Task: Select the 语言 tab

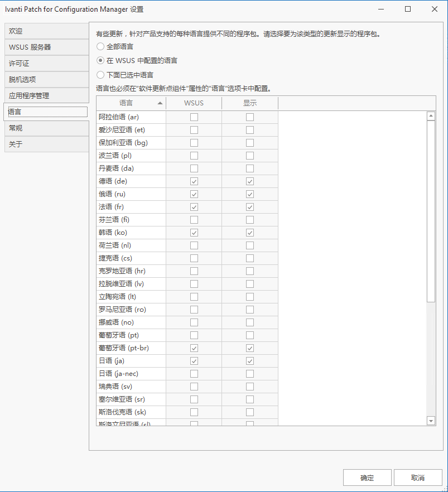Action: point(46,112)
